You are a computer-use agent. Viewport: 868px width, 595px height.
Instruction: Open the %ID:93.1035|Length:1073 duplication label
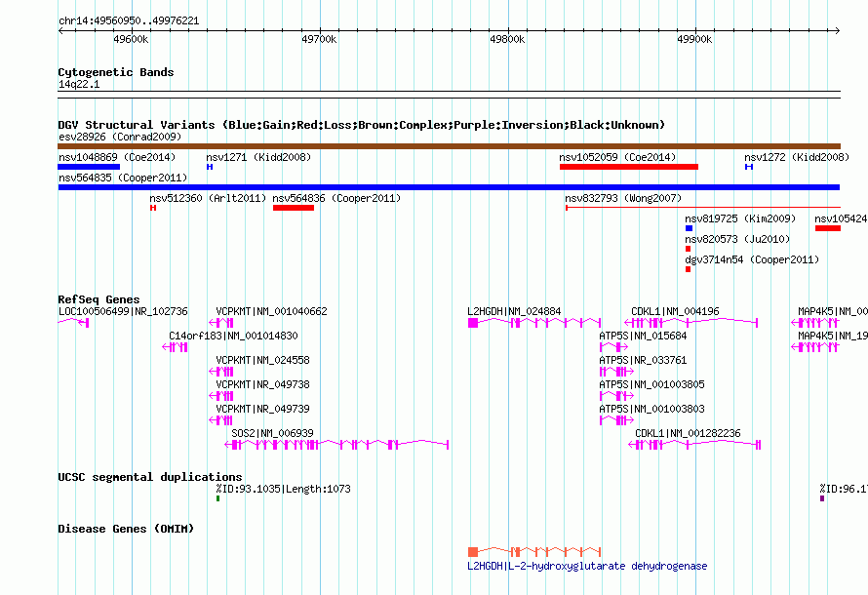coord(283,489)
